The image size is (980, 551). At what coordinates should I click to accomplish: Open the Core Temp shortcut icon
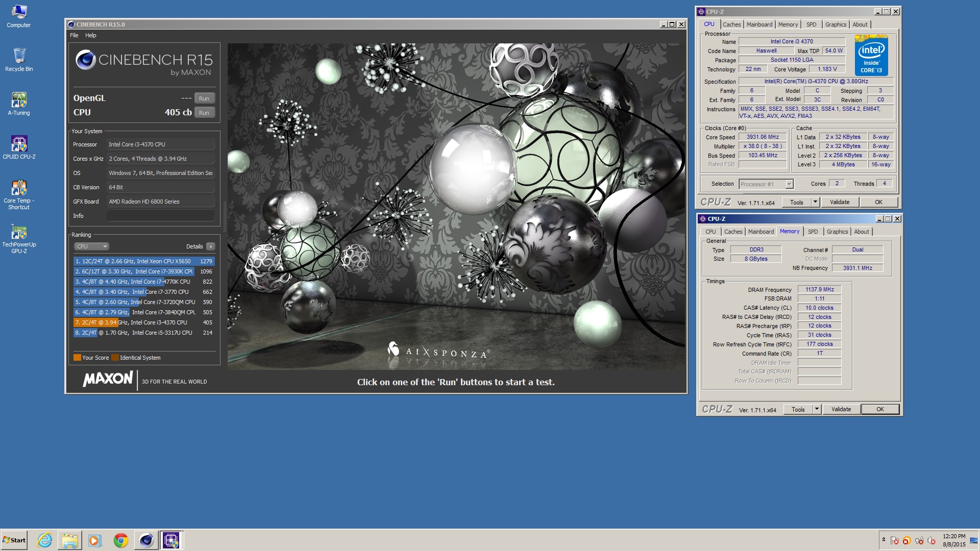tap(19, 194)
